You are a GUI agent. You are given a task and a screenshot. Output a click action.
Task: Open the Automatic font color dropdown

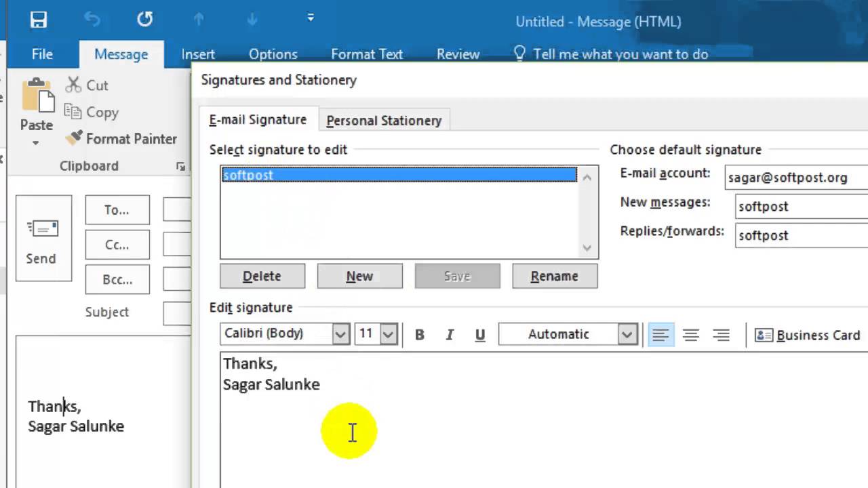point(627,333)
